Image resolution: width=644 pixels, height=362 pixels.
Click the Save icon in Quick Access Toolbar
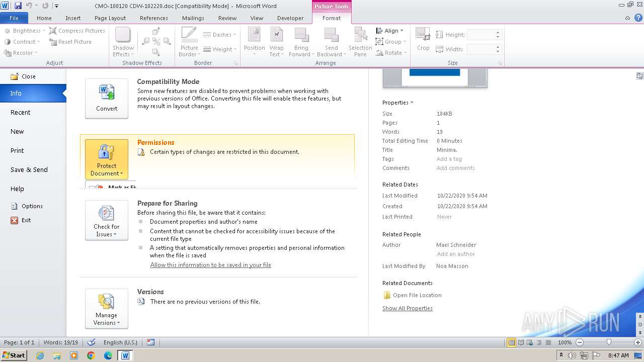click(x=18, y=6)
